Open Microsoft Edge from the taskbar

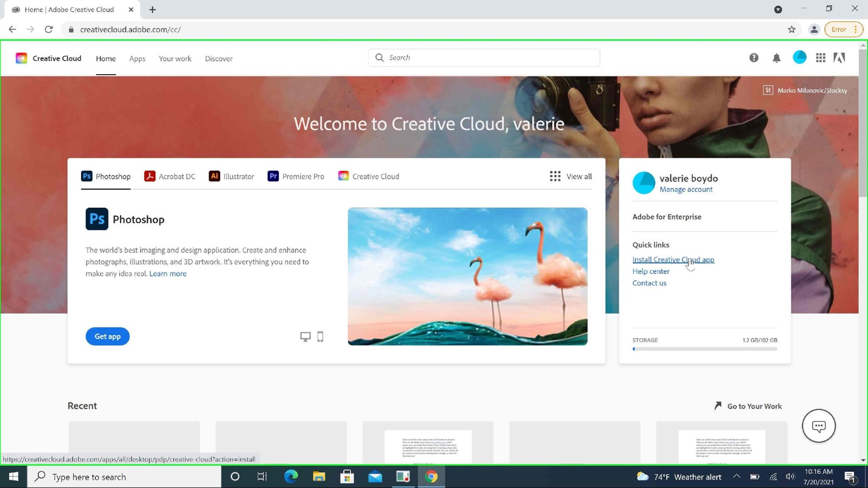[x=291, y=477]
